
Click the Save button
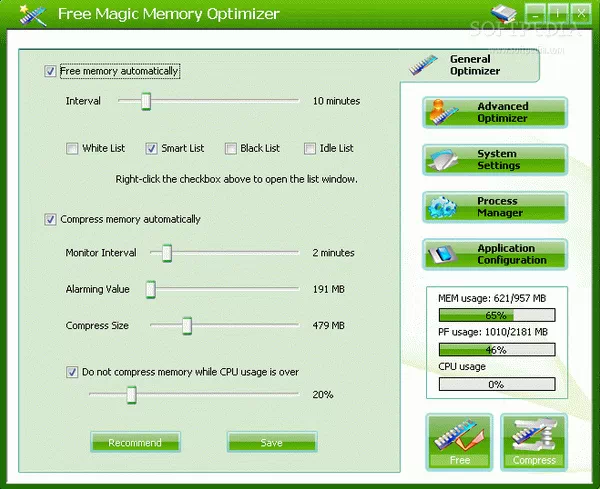coord(272,442)
